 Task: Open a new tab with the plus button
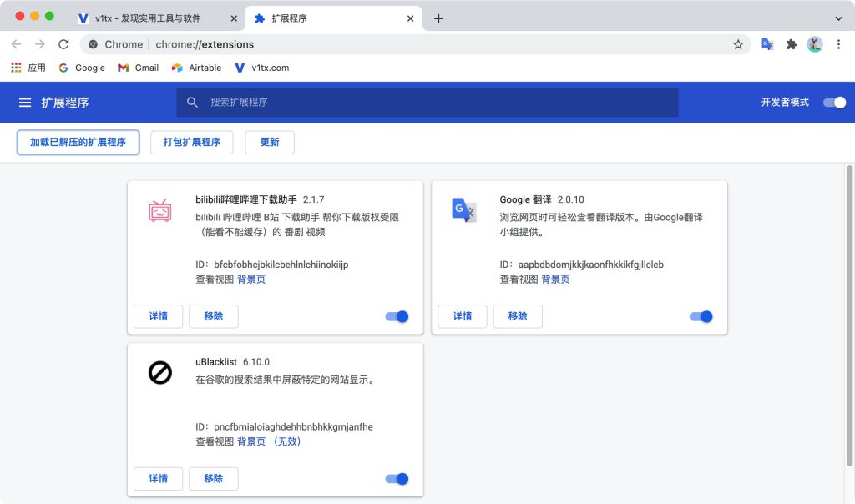point(438,18)
